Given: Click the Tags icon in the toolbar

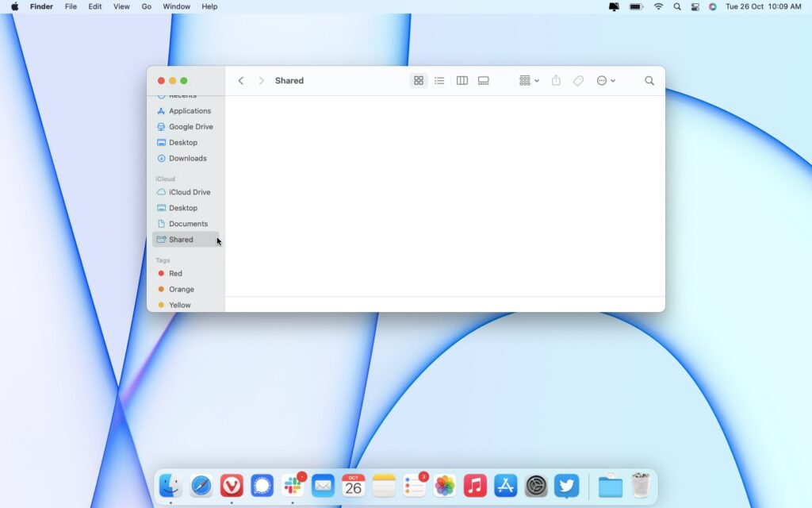Looking at the screenshot, I should tap(578, 80).
